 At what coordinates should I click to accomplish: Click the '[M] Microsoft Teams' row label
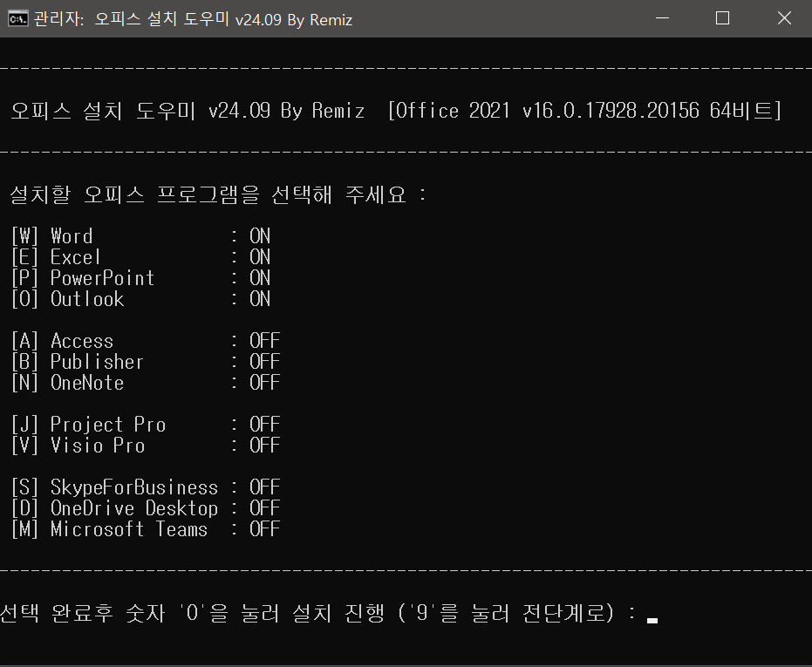[109, 529]
